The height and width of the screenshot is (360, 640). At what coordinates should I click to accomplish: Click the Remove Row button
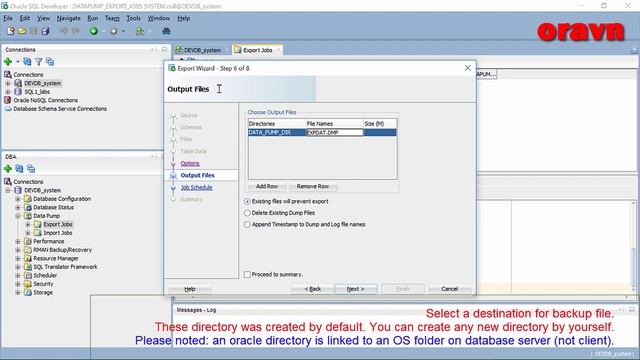(313, 187)
